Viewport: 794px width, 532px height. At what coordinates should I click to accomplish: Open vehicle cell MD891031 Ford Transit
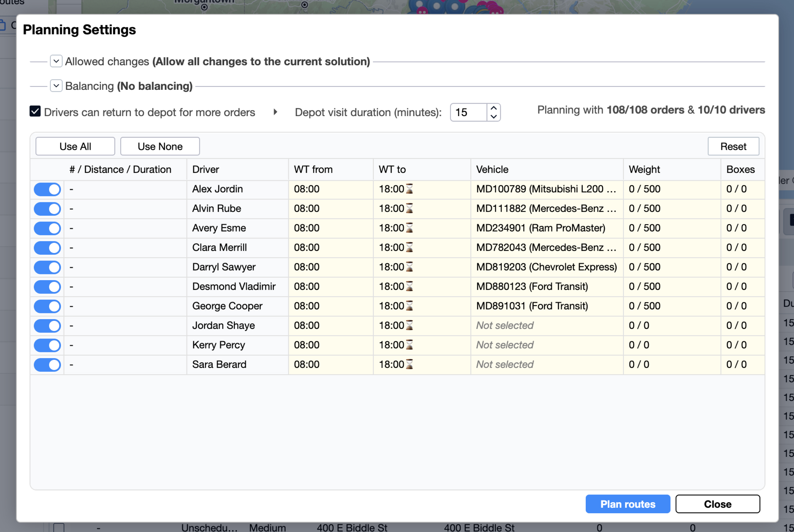click(x=547, y=306)
